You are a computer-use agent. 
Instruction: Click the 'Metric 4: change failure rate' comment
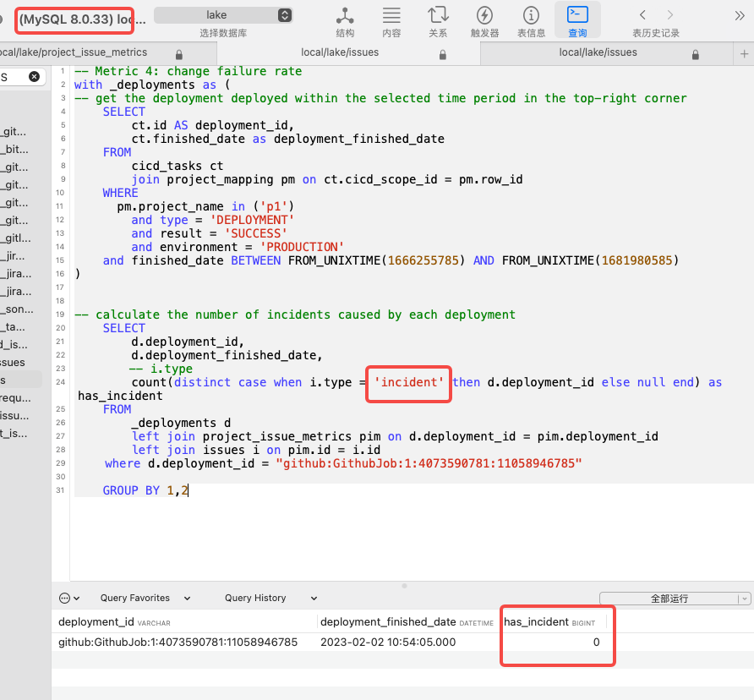(188, 71)
